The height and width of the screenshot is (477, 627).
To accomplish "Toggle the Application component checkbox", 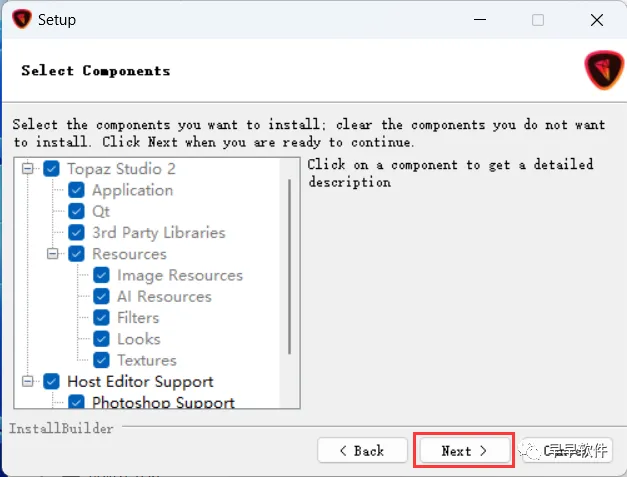I will click(76, 190).
